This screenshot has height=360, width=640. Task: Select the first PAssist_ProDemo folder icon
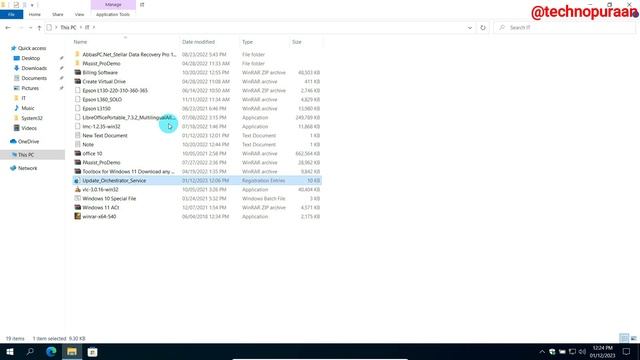click(x=78, y=63)
